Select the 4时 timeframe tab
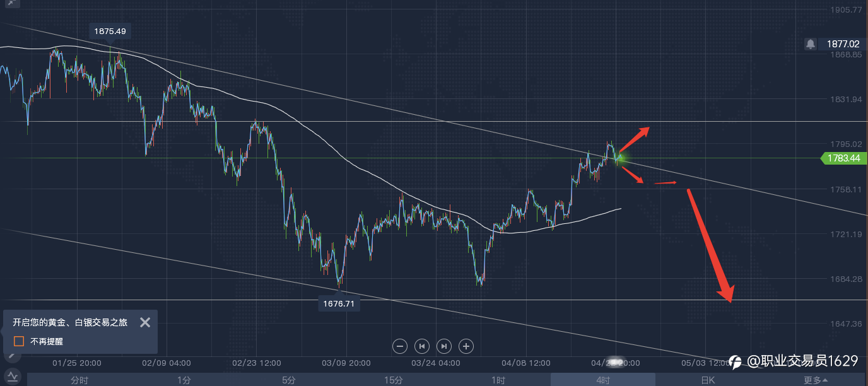868x386 pixels. 602,380
